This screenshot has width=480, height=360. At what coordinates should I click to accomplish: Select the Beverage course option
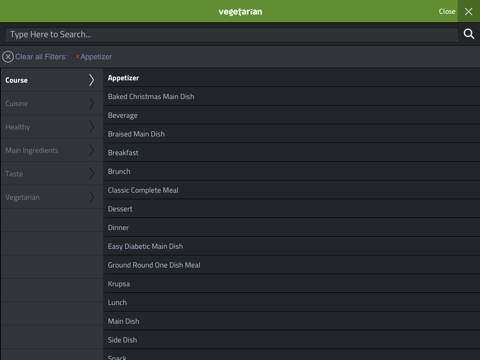click(x=292, y=115)
